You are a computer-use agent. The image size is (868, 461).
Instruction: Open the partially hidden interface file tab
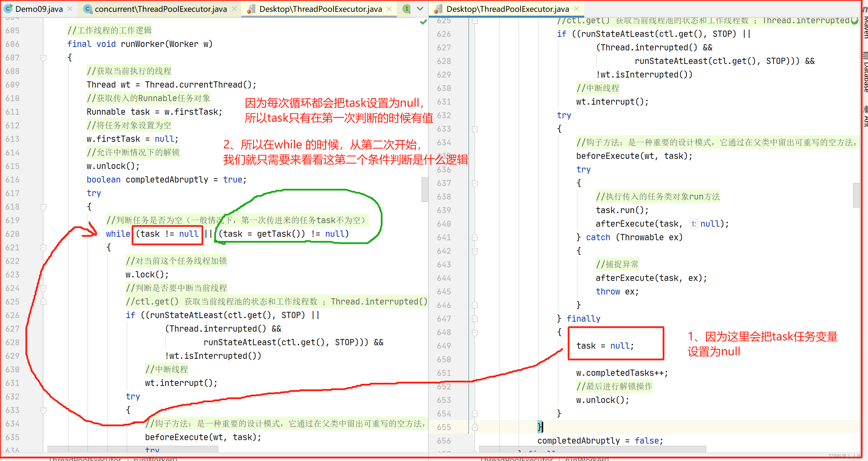[406, 9]
